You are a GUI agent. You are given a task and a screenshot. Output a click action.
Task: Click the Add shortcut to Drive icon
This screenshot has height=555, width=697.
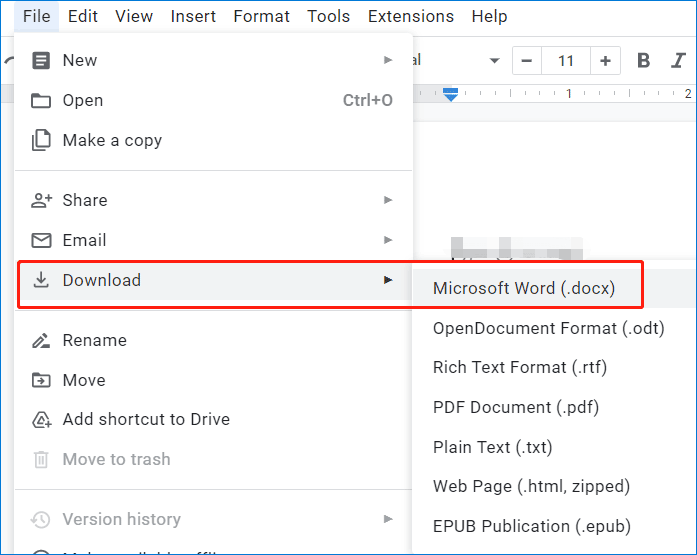42,419
